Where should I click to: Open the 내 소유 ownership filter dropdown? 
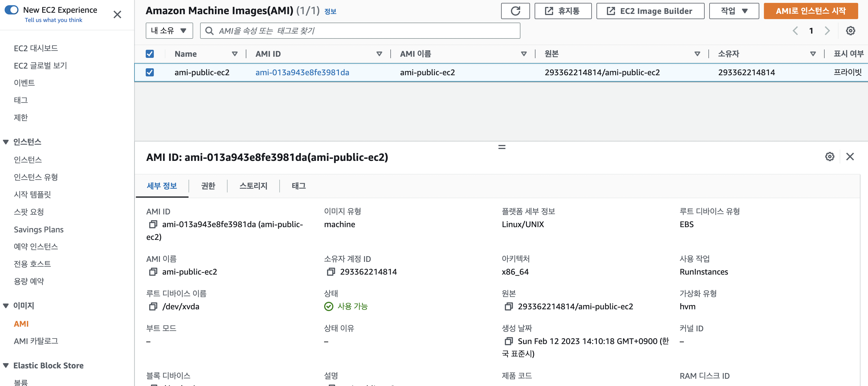click(169, 31)
